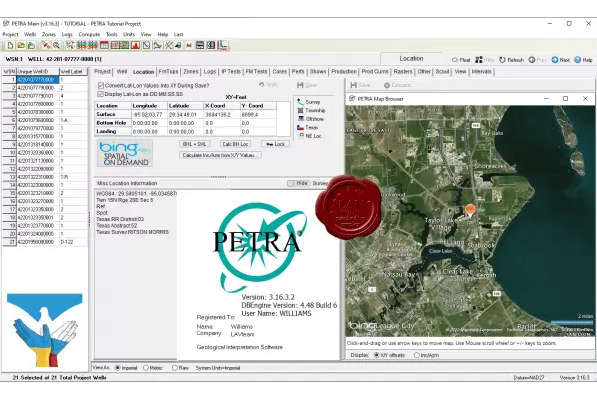Click the Township location icon

click(x=300, y=110)
